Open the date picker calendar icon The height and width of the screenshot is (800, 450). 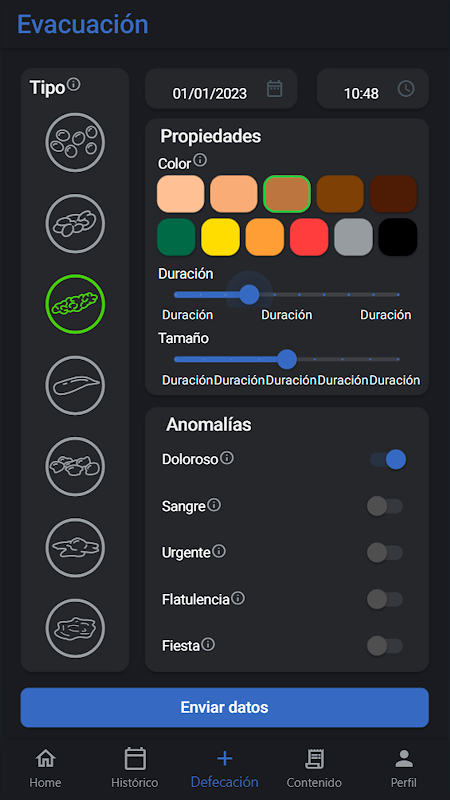click(274, 89)
